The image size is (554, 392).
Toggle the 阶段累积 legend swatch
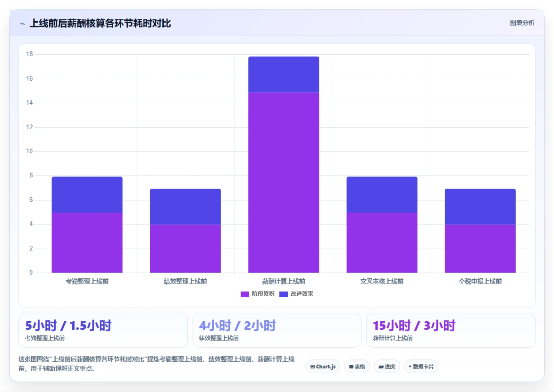click(x=244, y=294)
